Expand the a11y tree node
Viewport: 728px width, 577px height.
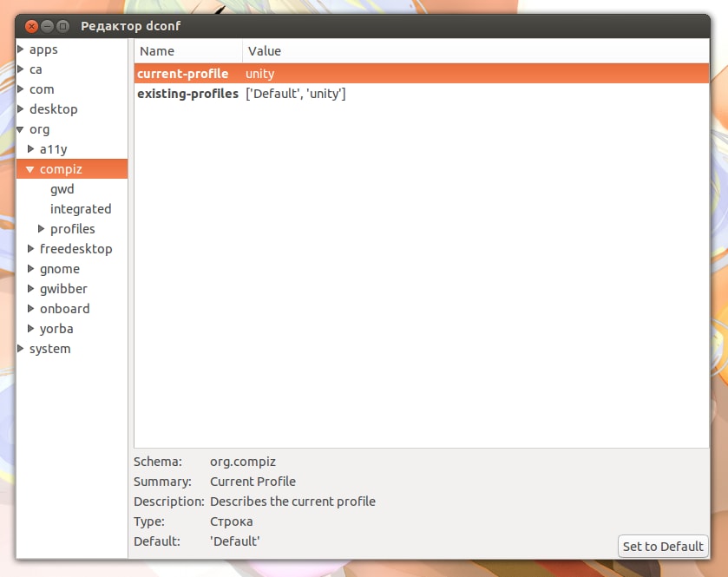[x=30, y=148]
